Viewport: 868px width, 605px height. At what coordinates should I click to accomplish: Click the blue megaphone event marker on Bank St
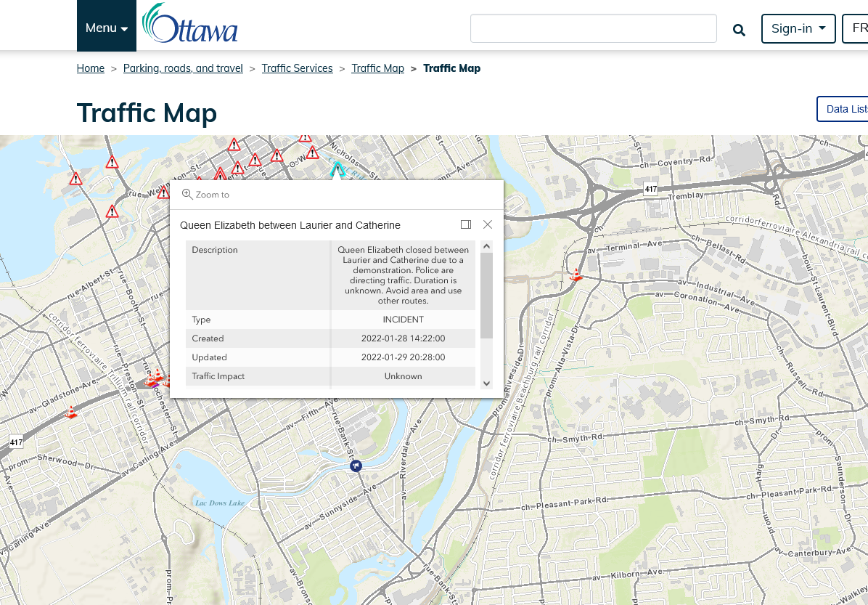(356, 466)
